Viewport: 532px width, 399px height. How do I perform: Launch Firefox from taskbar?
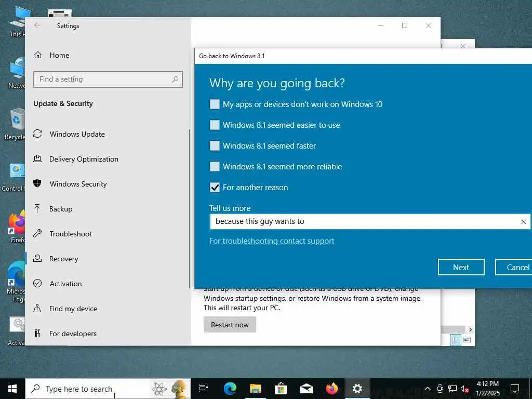(332, 389)
